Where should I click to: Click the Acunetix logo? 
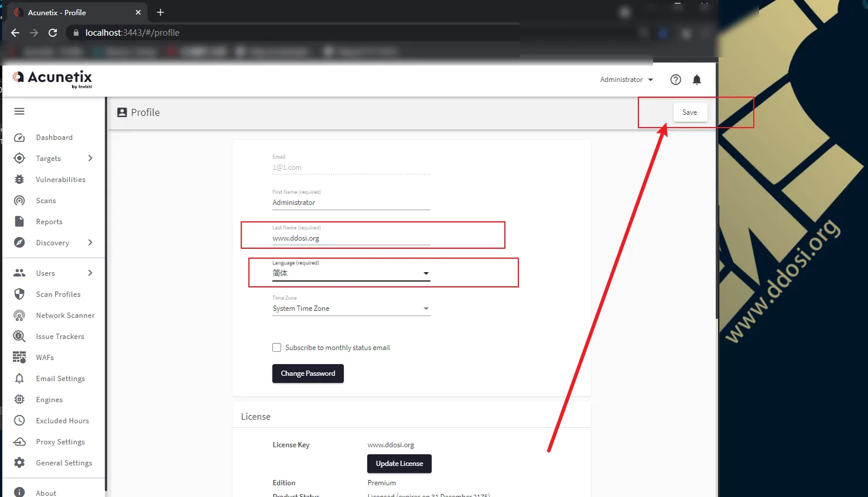tap(53, 78)
